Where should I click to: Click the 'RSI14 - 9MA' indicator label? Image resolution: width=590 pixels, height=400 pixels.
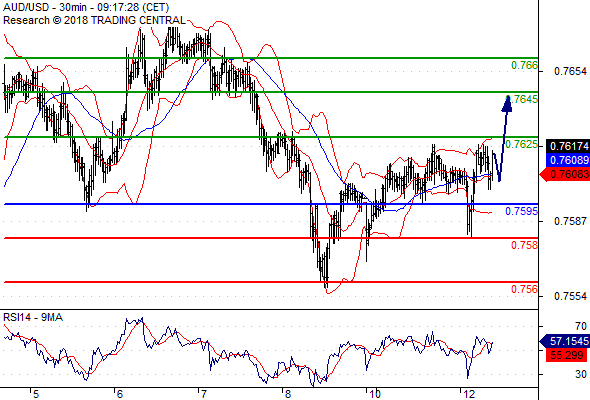click(33, 318)
